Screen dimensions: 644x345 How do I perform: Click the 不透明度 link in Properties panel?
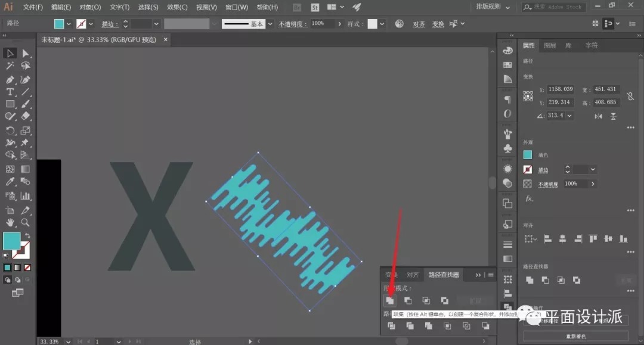click(548, 184)
